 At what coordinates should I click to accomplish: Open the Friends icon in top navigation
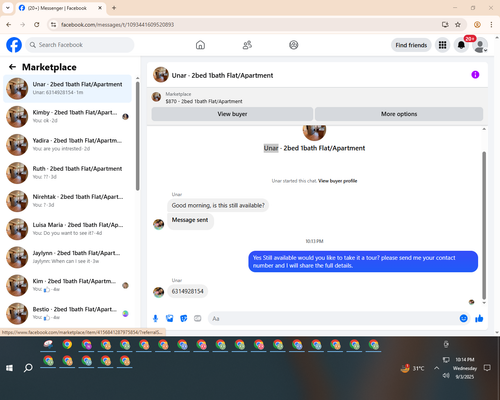pyautogui.click(x=247, y=45)
